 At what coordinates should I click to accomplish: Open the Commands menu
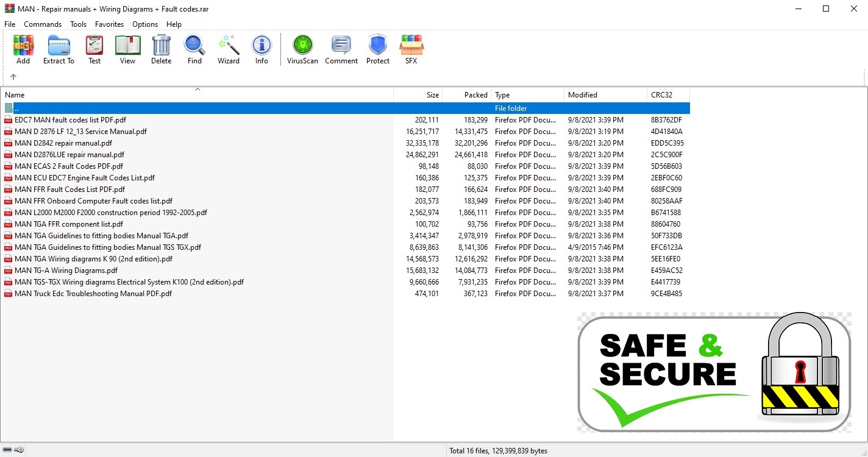(43, 24)
